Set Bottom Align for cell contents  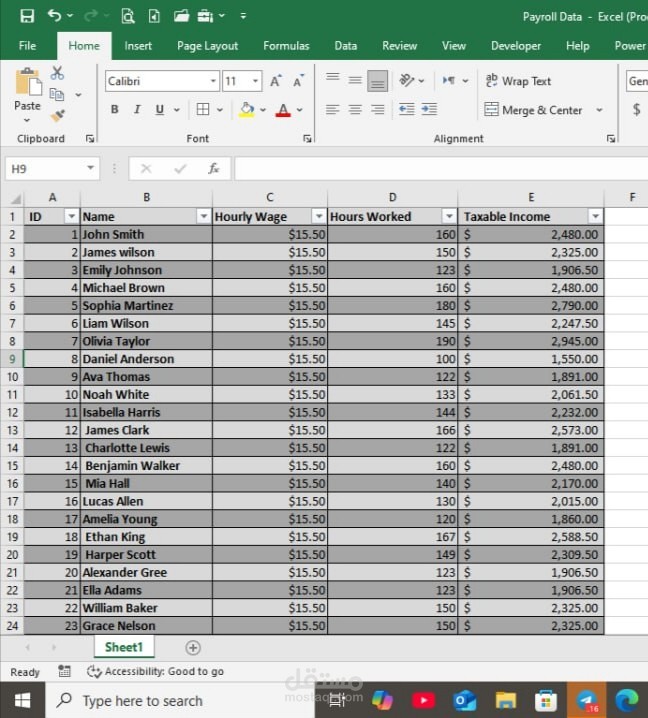[377, 81]
